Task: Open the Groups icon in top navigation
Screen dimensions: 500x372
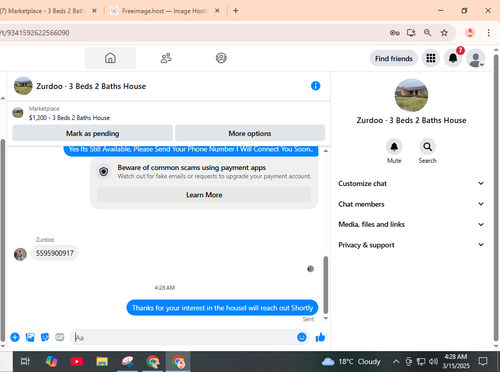Action: [221, 58]
